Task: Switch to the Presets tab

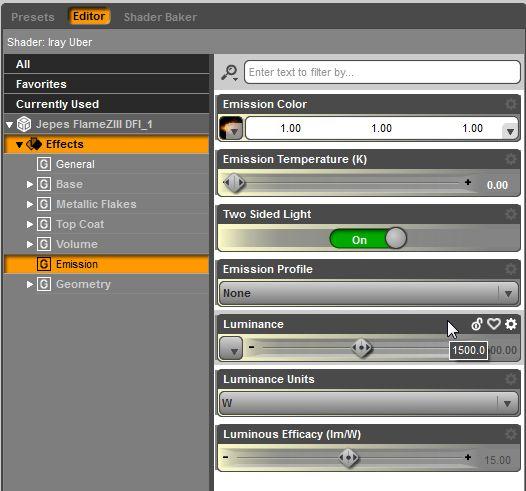Action: click(x=33, y=17)
